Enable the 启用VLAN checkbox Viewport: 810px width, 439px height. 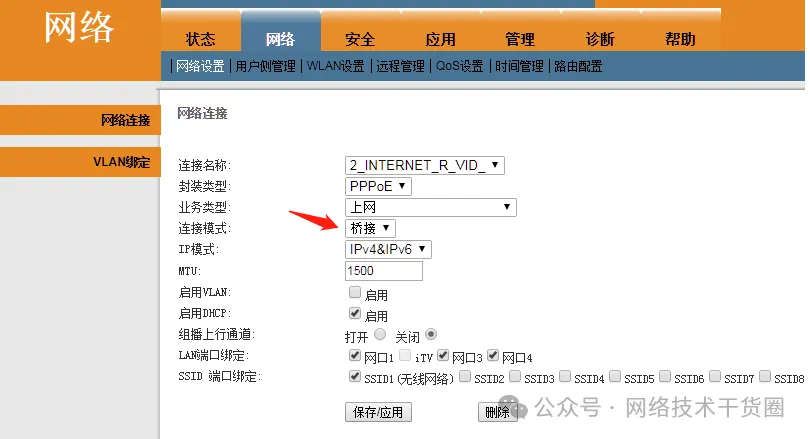point(354,292)
